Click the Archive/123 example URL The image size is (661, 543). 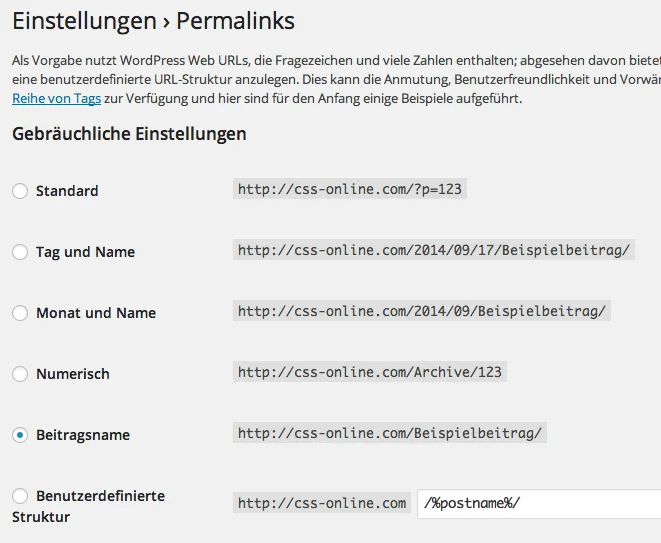click(370, 372)
